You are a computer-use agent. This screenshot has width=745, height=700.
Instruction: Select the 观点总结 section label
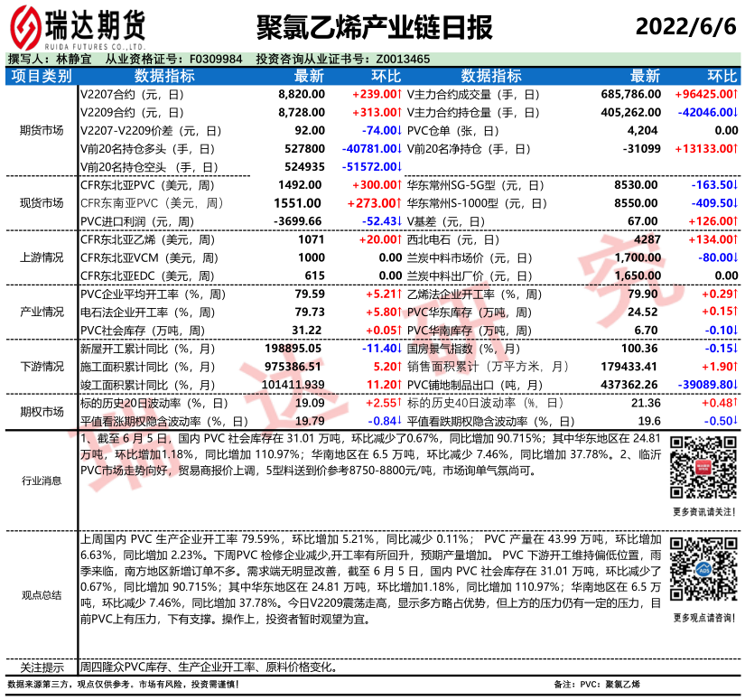42,594
